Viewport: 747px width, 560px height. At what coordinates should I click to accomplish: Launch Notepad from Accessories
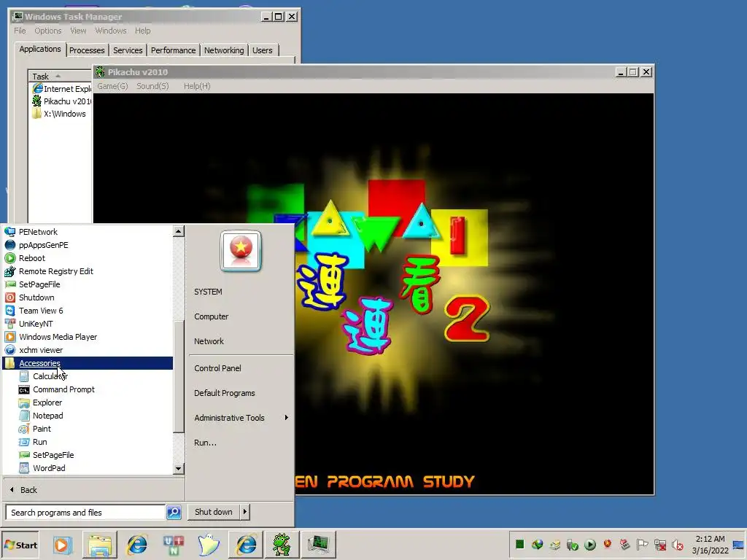coord(47,415)
